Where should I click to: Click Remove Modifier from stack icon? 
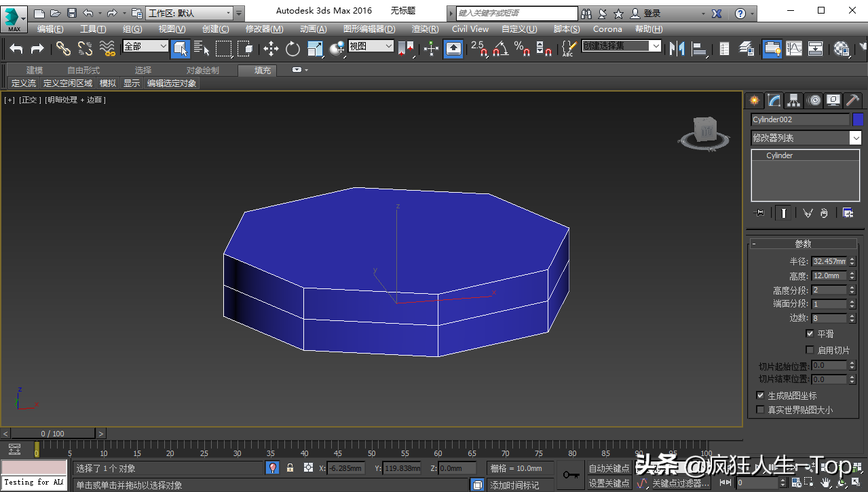pyautogui.click(x=824, y=212)
